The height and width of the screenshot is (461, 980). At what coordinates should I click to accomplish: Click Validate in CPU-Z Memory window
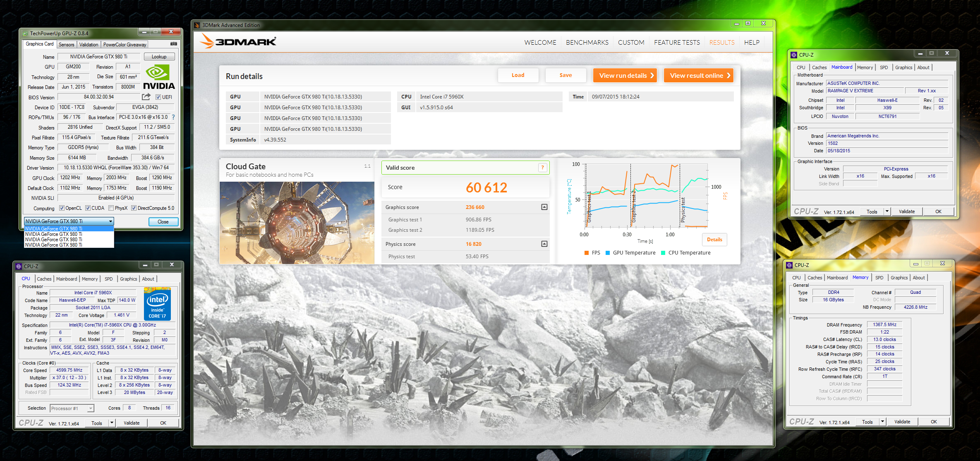pos(902,422)
